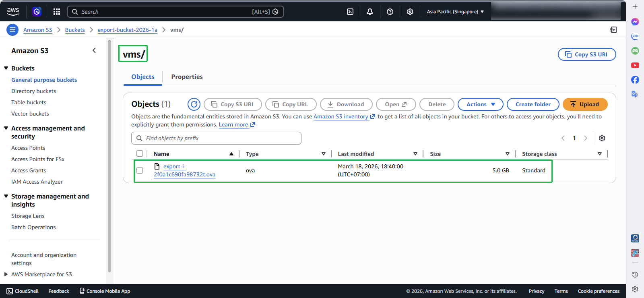
Task: Refresh the objects list
Action: tap(194, 104)
